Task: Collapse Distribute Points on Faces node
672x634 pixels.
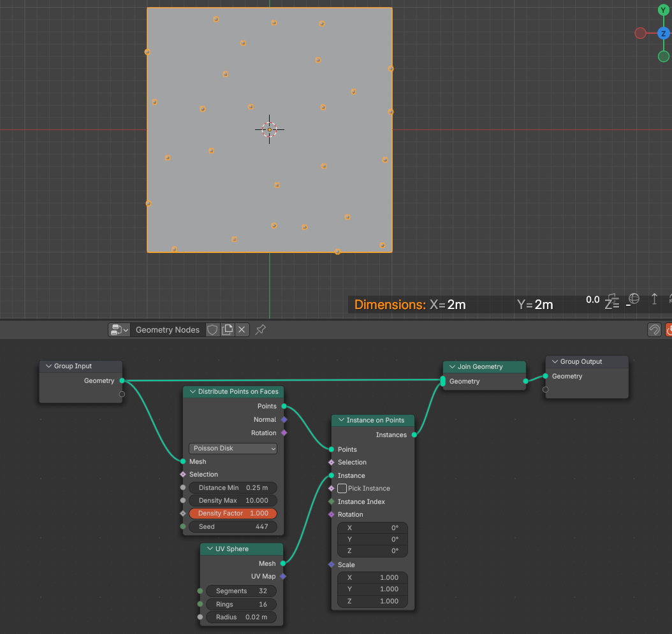Action: [193, 391]
